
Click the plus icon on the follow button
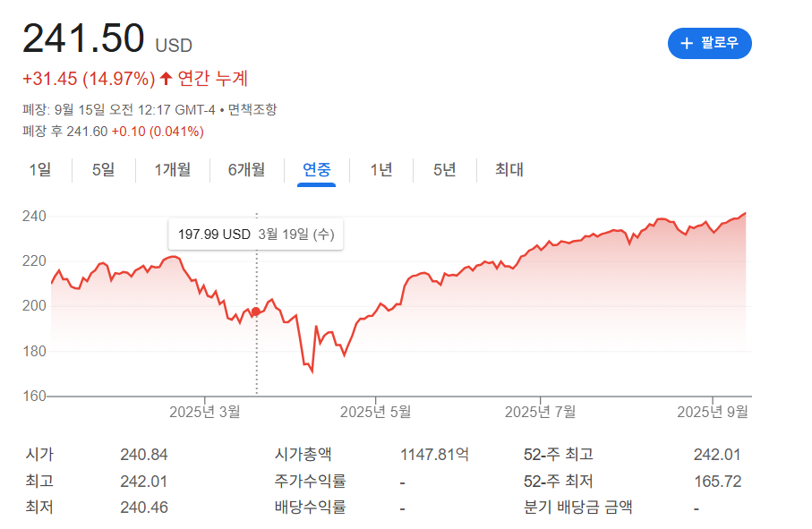click(689, 42)
